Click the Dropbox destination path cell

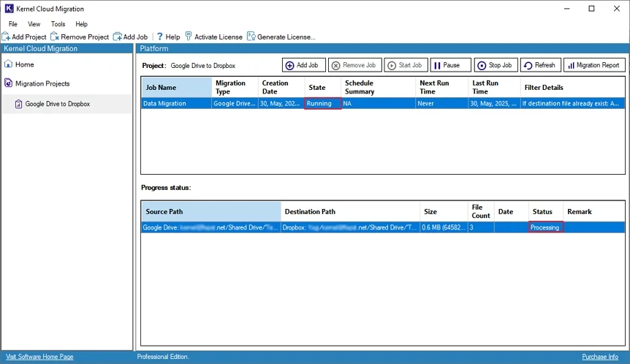(x=350, y=227)
